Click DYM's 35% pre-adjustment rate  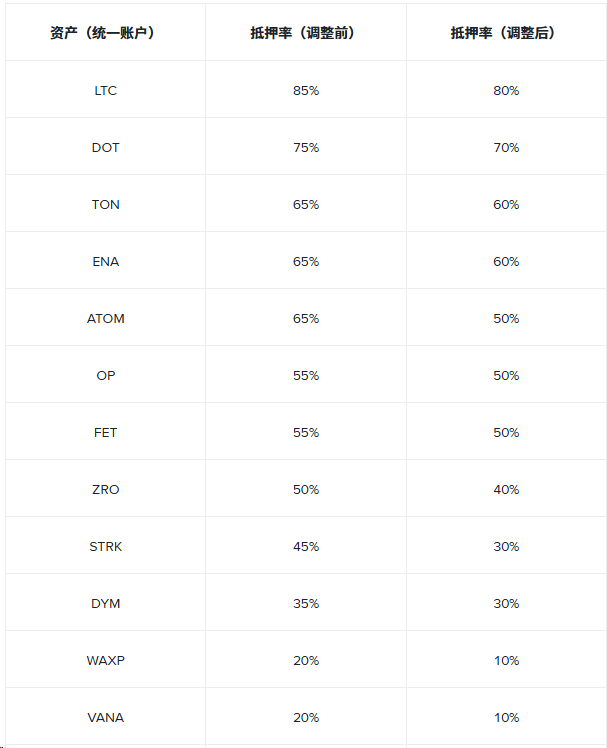tap(306, 603)
